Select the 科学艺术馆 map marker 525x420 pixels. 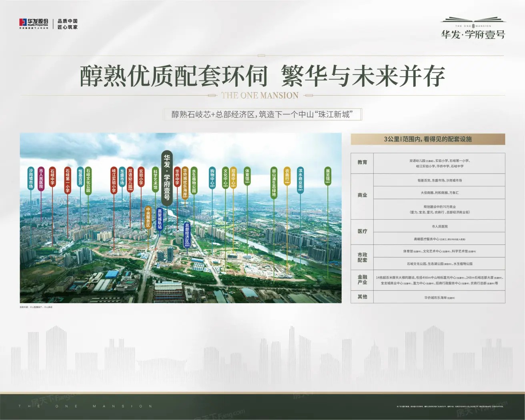155,180
